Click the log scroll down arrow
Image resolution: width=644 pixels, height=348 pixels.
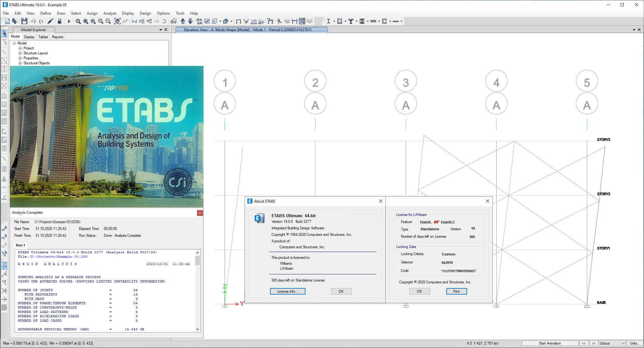197,329
